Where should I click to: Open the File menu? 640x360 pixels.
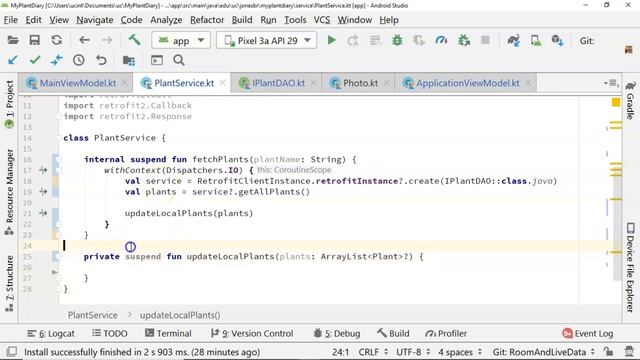[10, 20]
